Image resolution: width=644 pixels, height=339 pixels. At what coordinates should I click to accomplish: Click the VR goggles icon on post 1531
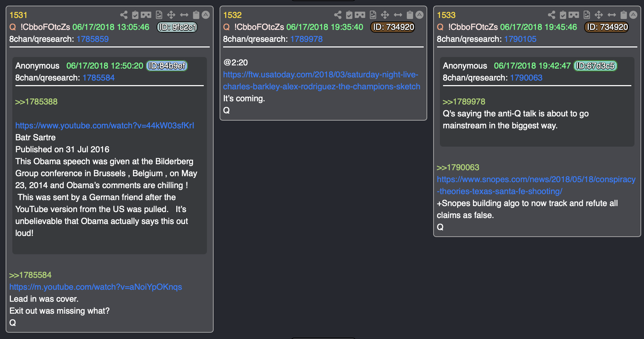pyautogui.click(x=146, y=15)
